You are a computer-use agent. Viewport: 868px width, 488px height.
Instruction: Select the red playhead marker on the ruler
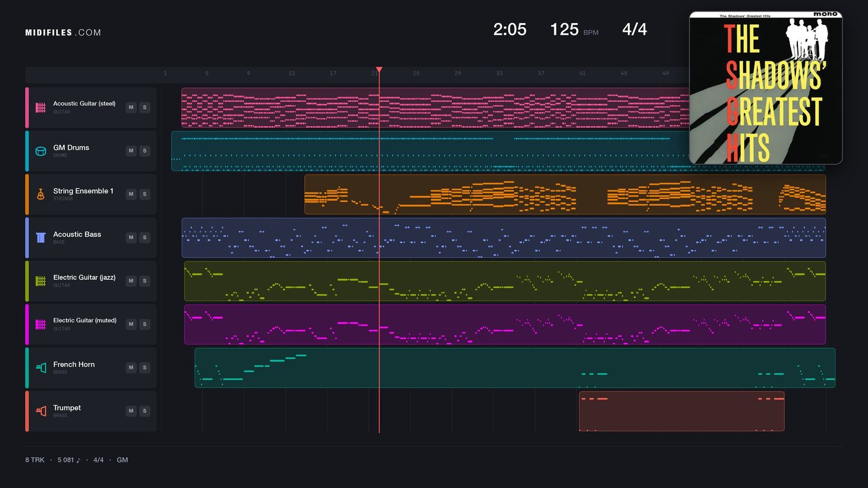point(379,70)
